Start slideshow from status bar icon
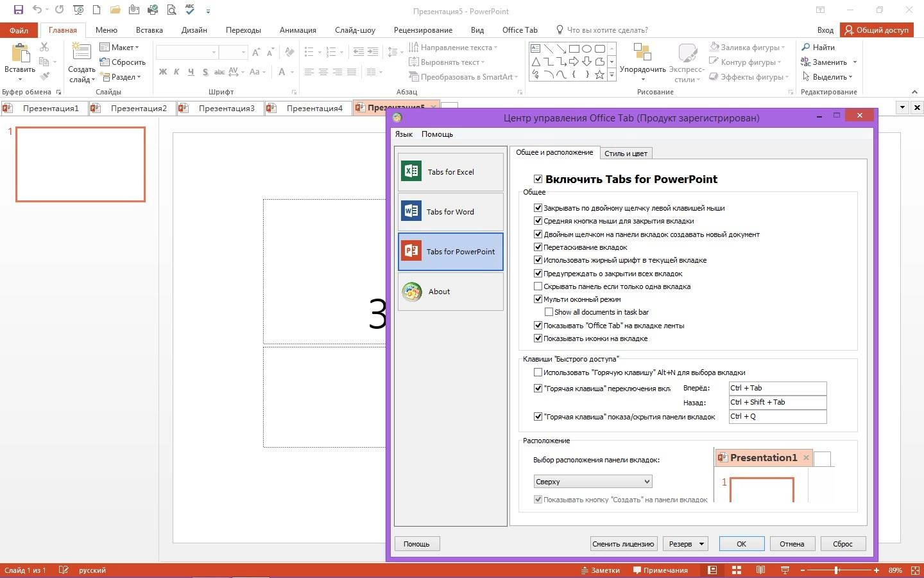Image resolution: width=924 pixels, height=578 pixels. pyautogui.click(x=784, y=570)
